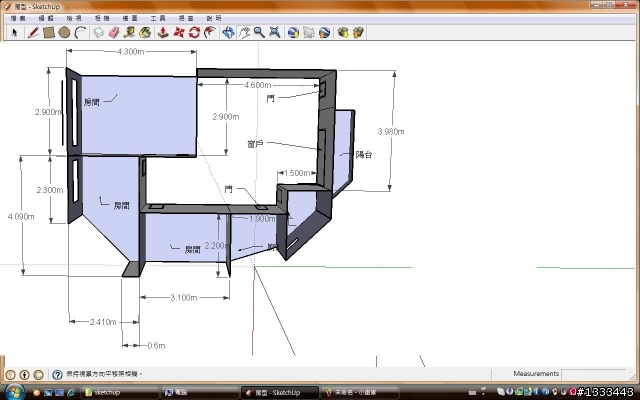Select the 4.090m dimension label
The width and height of the screenshot is (640, 400).
click(x=21, y=216)
